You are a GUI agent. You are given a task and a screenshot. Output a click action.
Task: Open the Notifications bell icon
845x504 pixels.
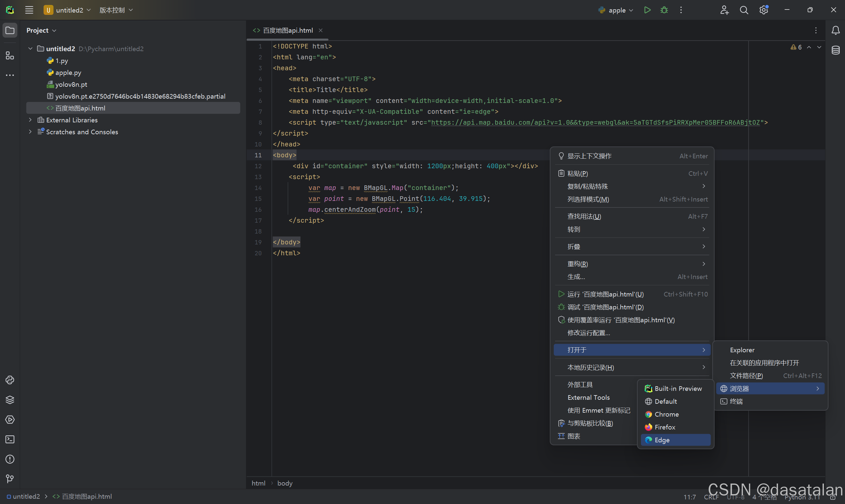pyautogui.click(x=835, y=31)
